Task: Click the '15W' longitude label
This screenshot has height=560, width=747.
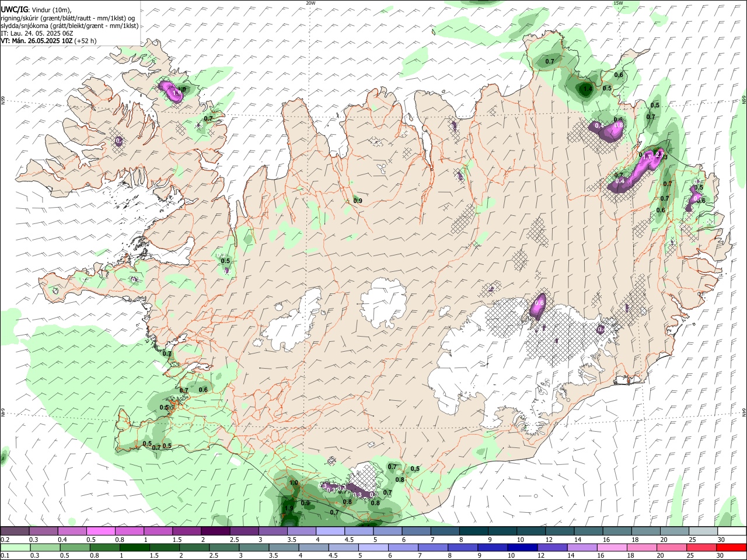Action: [618, 3]
